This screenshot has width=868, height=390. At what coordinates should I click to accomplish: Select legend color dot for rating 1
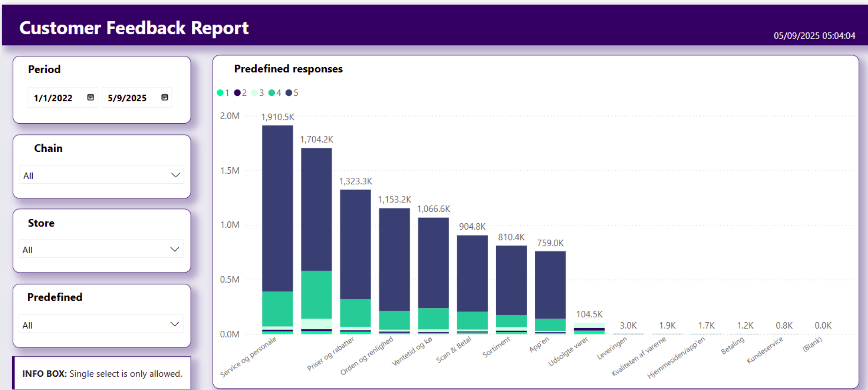point(220,93)
